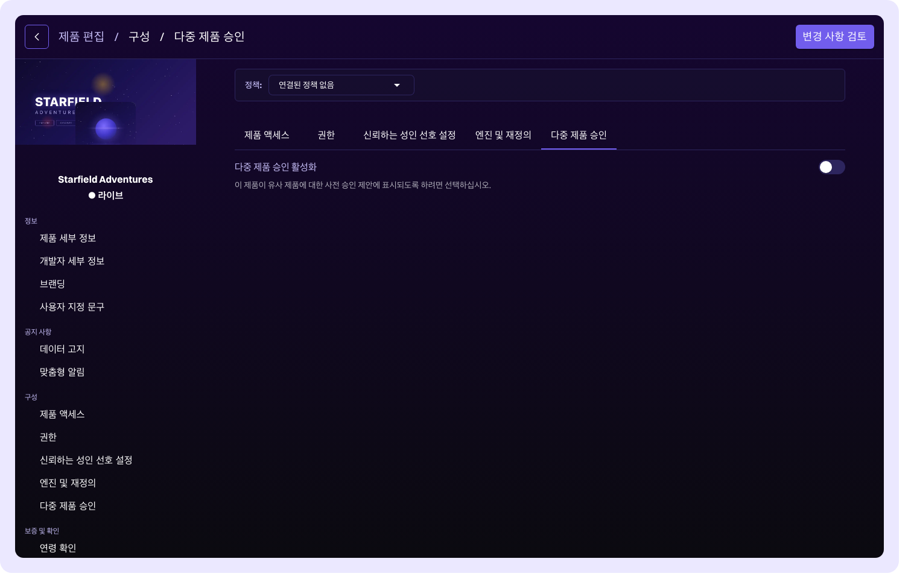Select 신뢰하는 성인 선호 설정 in sidebar

point(86,460)
